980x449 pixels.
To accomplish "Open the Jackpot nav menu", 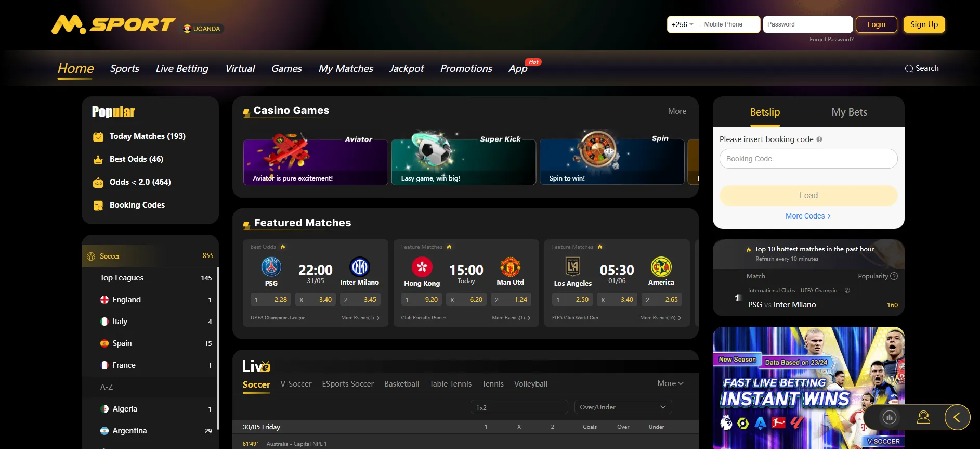I will tap(407, 69).
